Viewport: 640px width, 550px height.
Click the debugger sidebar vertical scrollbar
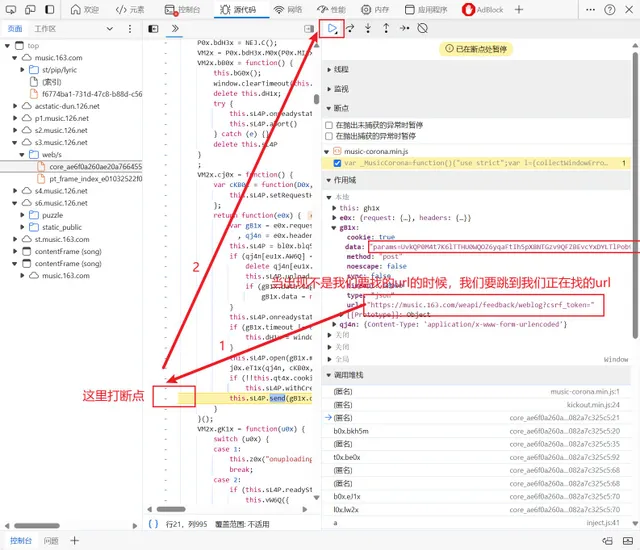pos(635,195)
